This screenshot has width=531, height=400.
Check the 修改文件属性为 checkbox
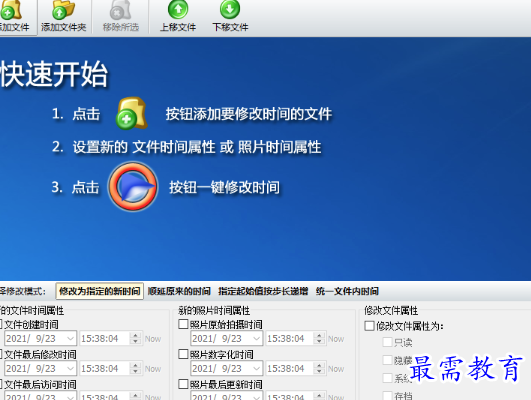pos(369,326)
